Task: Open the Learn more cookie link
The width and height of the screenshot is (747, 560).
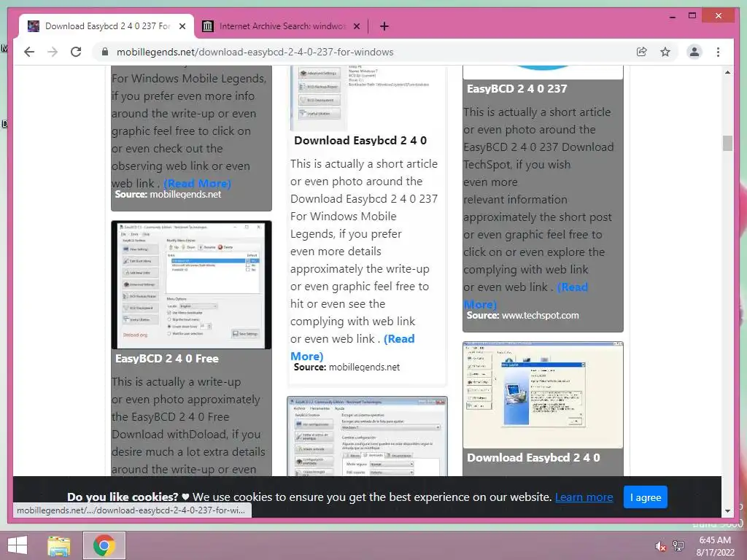Action: click(584, 497)
